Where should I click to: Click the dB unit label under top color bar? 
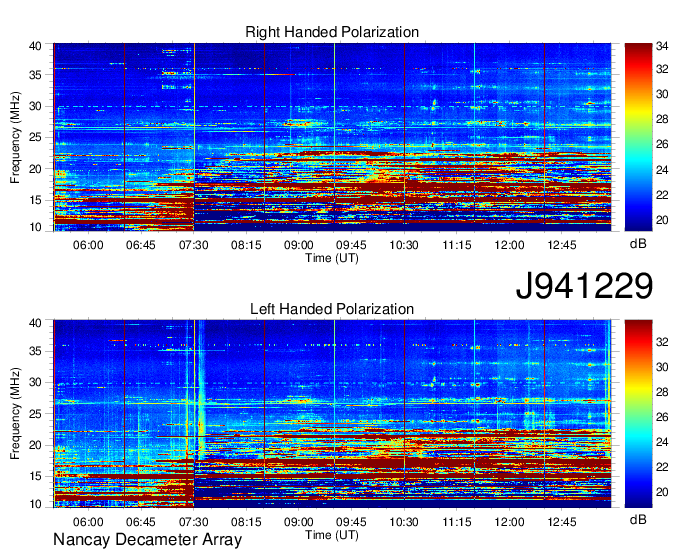638,244
